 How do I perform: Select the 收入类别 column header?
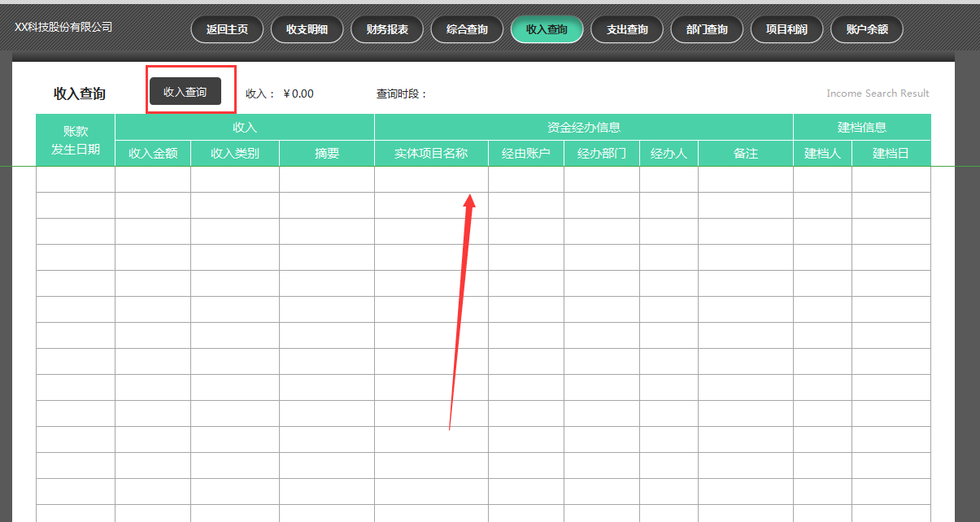(234, 153)
